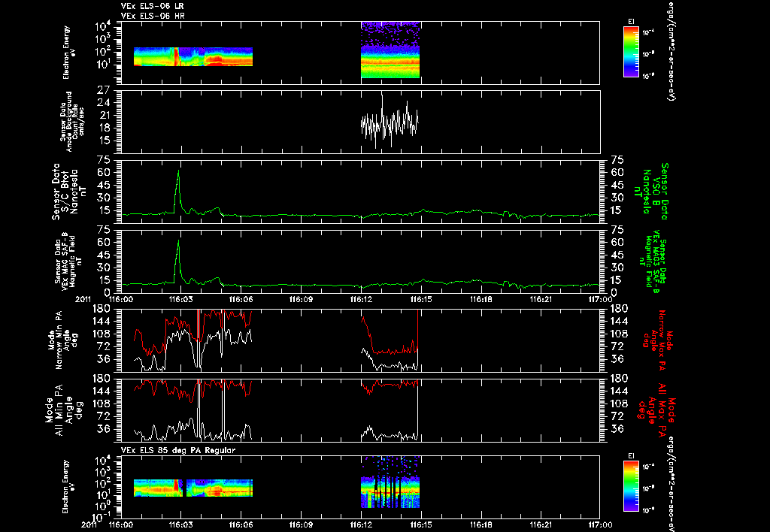Click the green 'VEx MAG3 SAF-B' right axis label
The height and width of the screenshot is (532, 770).
coord(655,261)
